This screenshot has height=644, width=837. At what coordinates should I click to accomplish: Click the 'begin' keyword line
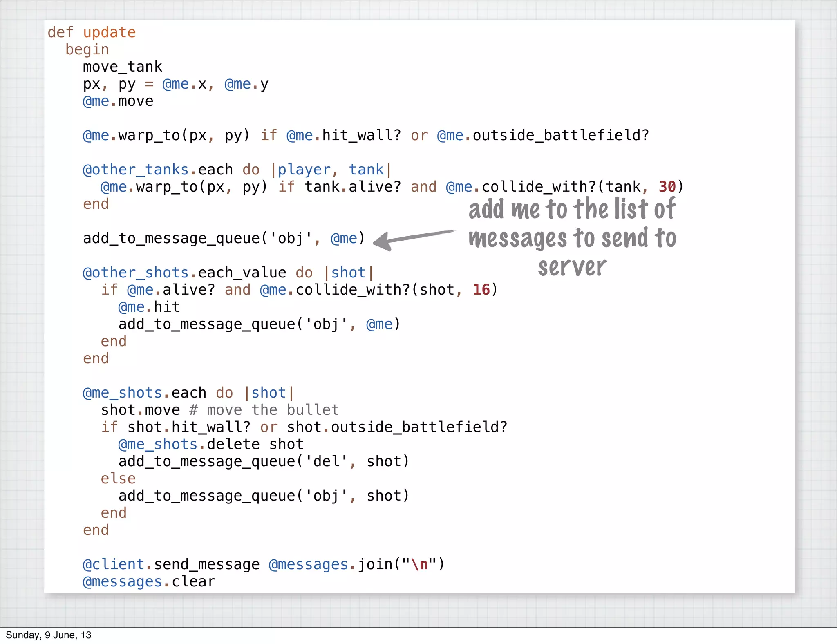click(x=87, y=49)
